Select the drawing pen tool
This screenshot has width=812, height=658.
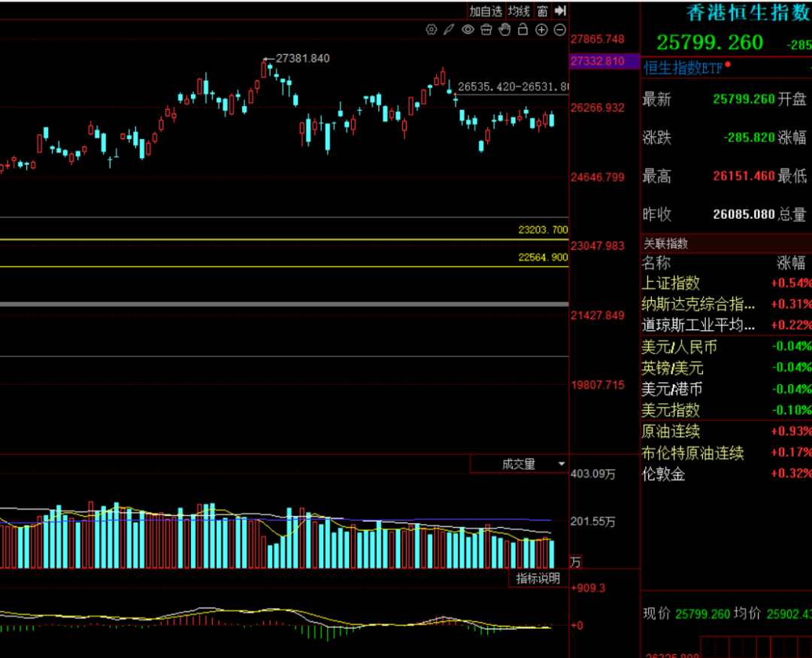[x=449, y=29]
